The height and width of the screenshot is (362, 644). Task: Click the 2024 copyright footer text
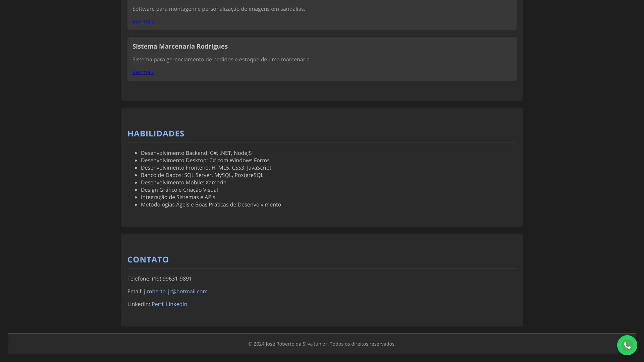pos(322,344)
